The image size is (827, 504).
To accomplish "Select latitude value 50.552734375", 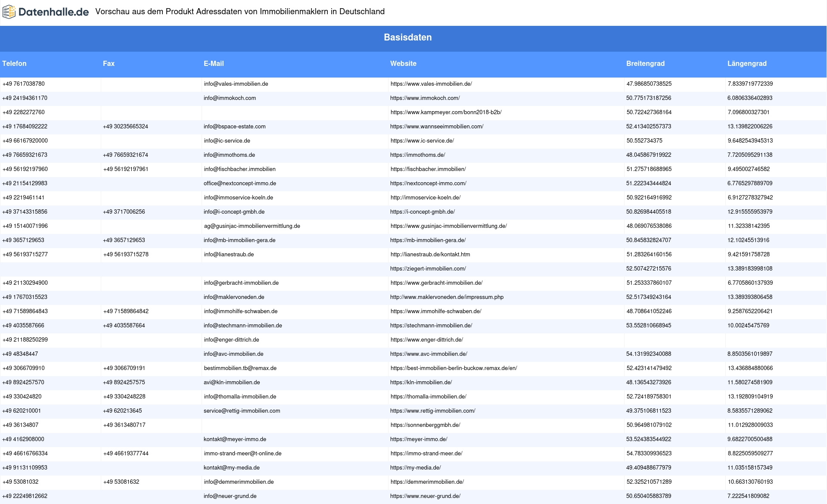I will click(x=644, y=141).
